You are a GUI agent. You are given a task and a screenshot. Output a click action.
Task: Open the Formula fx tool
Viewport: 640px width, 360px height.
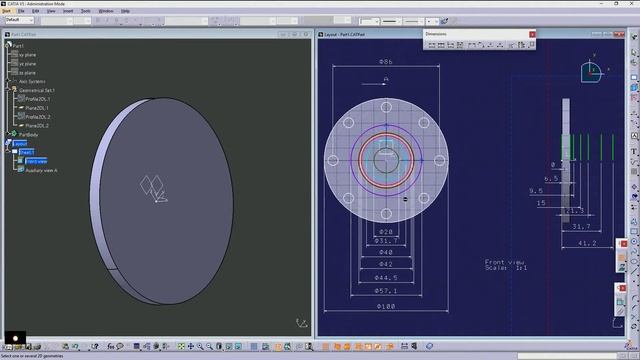[x=111, y=347]
